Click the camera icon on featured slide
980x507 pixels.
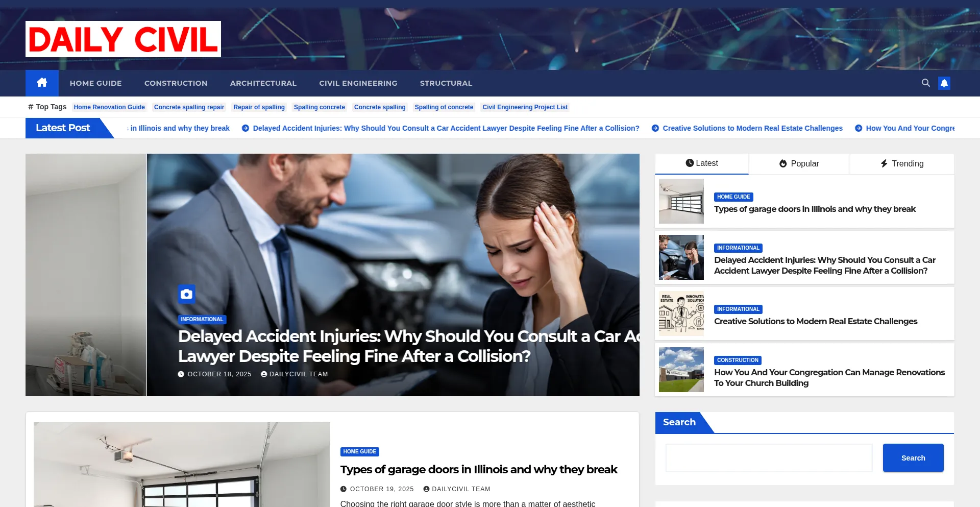tap(187, 294)
